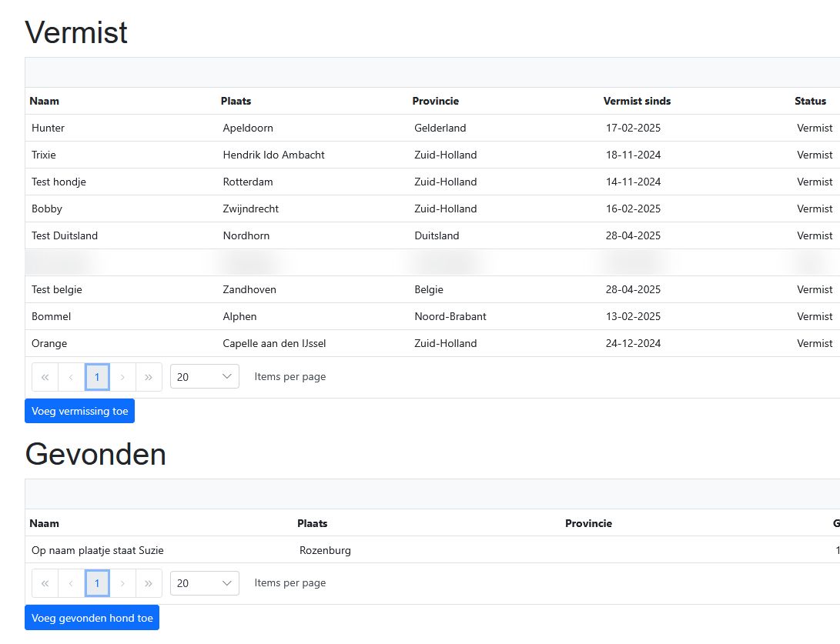840x644 pixels.
Task: Go to previous page in Gevonden pager
Action: [x=71, y=583]
